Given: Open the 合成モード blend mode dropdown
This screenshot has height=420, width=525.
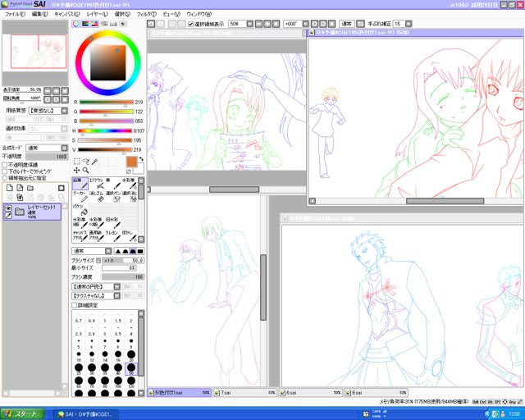Looking at the screenshot, I should coord(47,148).
